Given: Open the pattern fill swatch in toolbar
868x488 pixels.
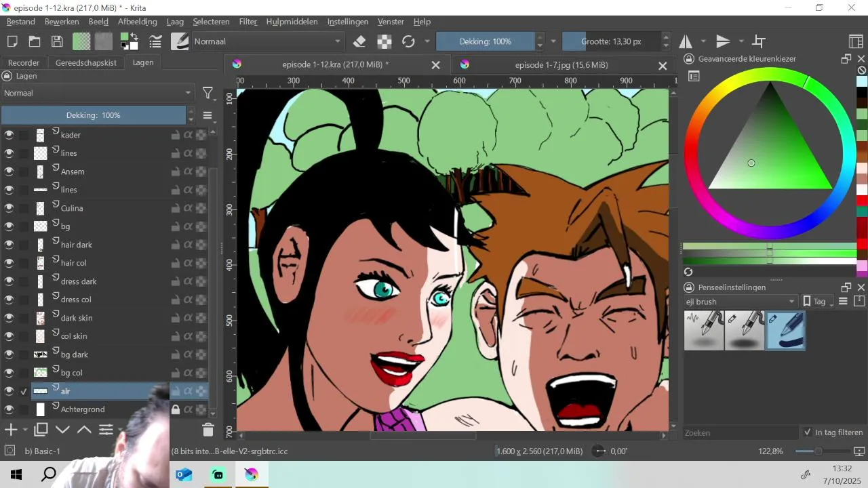Looking at the screenshot, I should click(104, 41).
